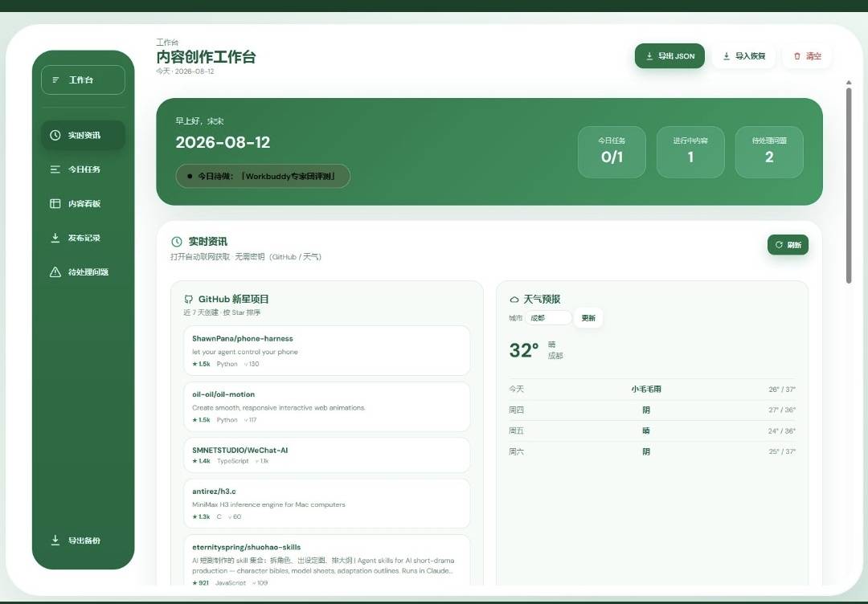Open the oil-oil/oil-motion repo card
This screenshot has height=604, width=868.
326,406
